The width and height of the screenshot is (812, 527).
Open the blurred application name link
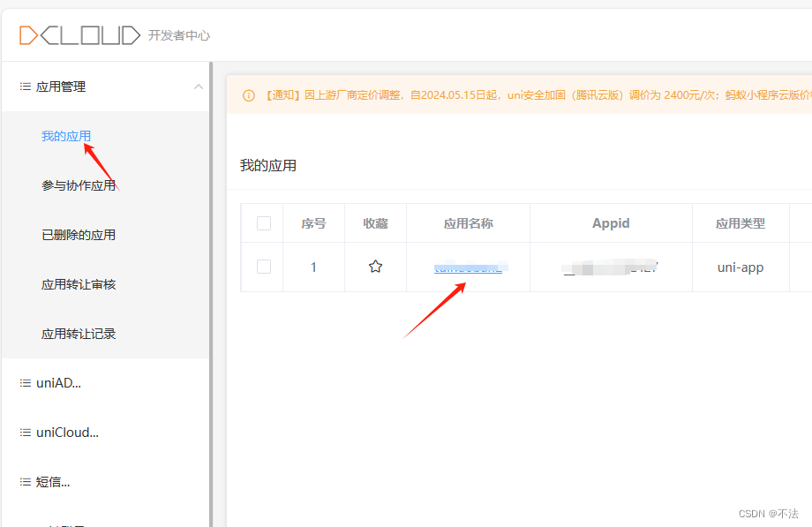pyautogui.click(x=468, y=266)
